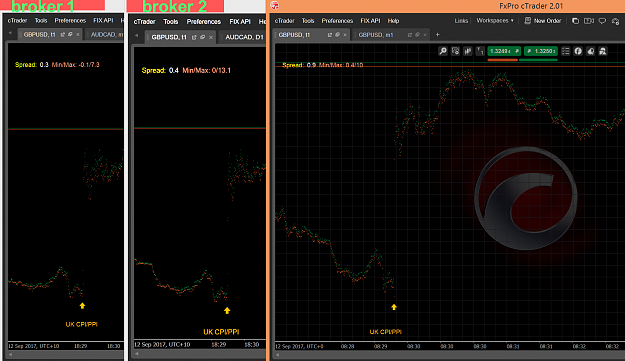Open the chart type candlestick icon in FxPro
The height and width of the screenshot is (361, 625).
[x=468, y=51]
